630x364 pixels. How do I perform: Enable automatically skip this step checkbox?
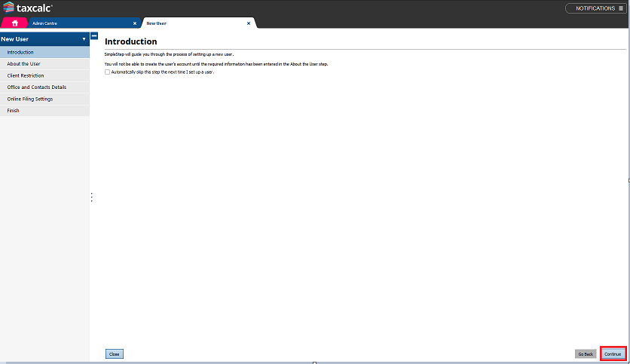click(x=108, y=72)
